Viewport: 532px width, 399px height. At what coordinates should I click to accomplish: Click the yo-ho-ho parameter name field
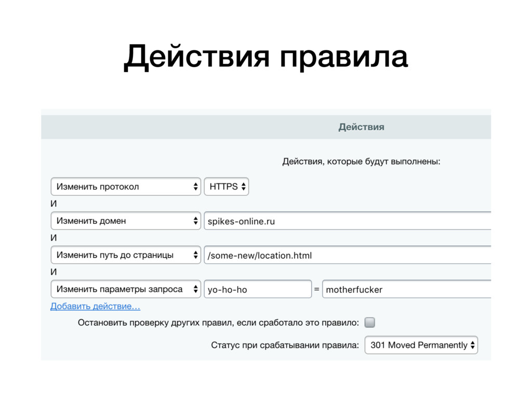pos(258,289)
